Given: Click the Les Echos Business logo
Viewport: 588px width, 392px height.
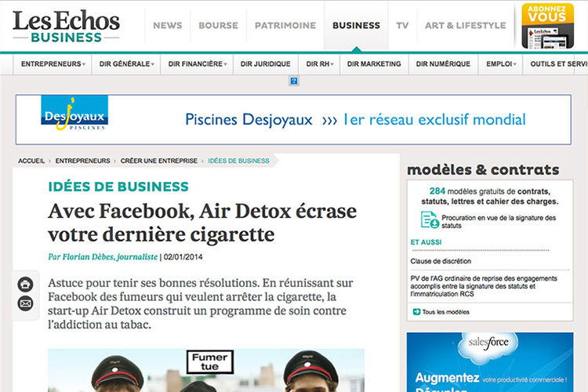Looking at the screenshot, I should (x=66, y=26).
